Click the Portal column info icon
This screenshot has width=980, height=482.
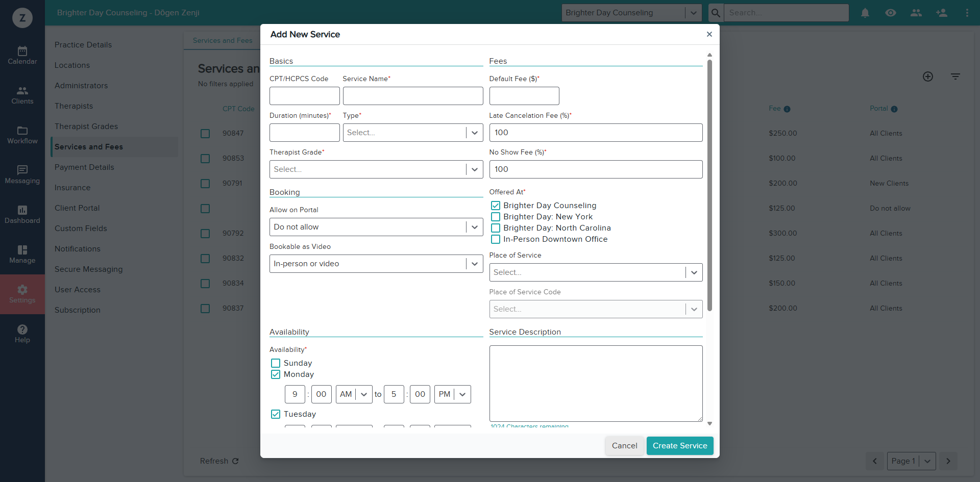894,109
